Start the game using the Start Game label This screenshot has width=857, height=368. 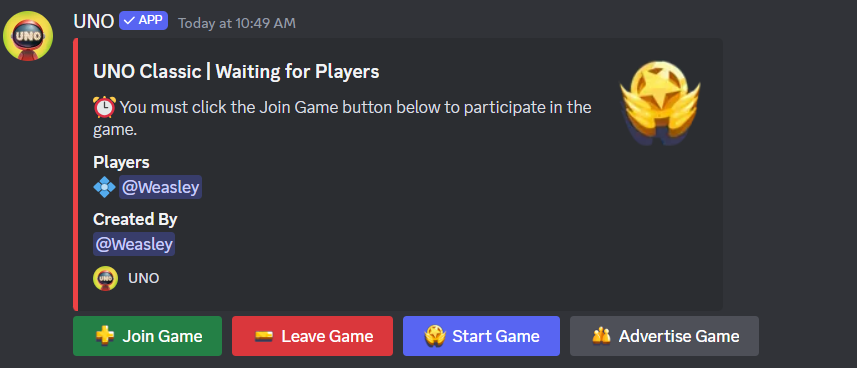coord(496,336)
